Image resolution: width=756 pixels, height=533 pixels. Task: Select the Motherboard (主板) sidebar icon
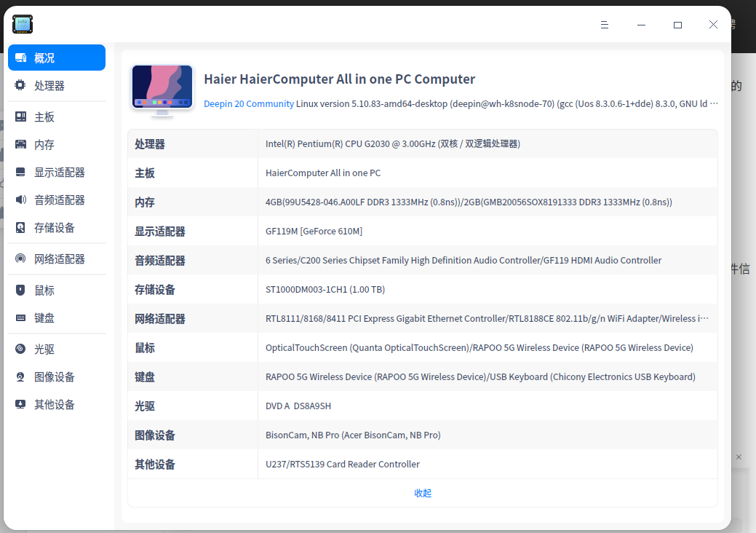[44, 117]
